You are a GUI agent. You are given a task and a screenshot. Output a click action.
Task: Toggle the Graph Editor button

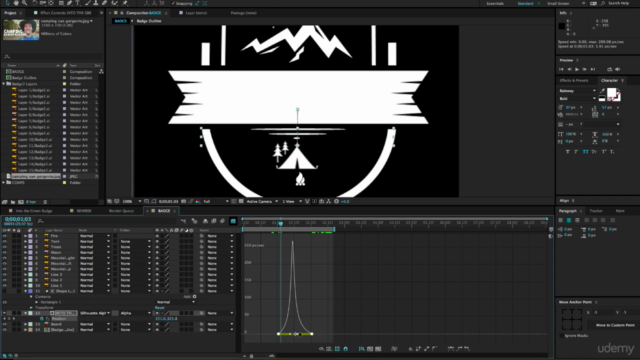[233, 221]
